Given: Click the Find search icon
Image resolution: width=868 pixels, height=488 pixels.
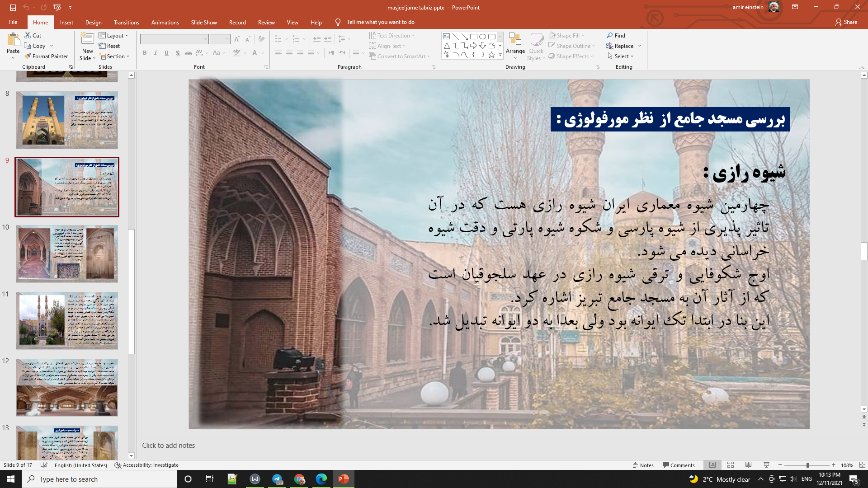Looking at the screenshot, I should [x=610, y=35].
